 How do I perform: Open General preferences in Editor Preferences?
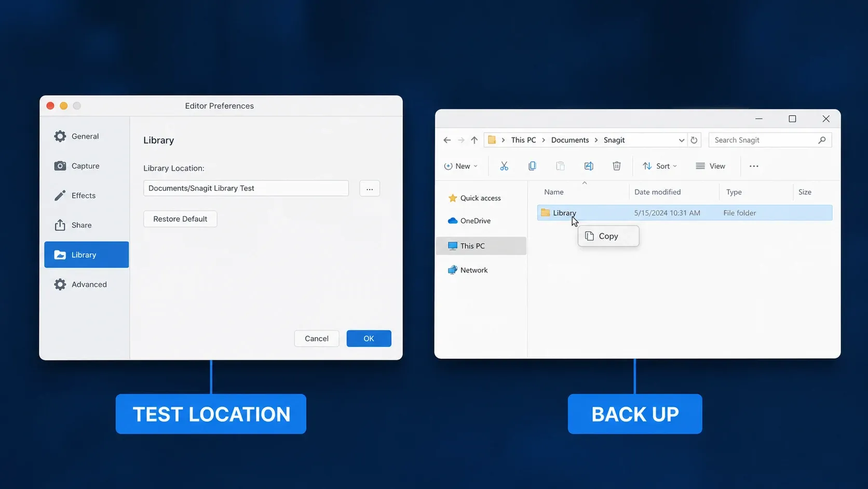(86, 136)
